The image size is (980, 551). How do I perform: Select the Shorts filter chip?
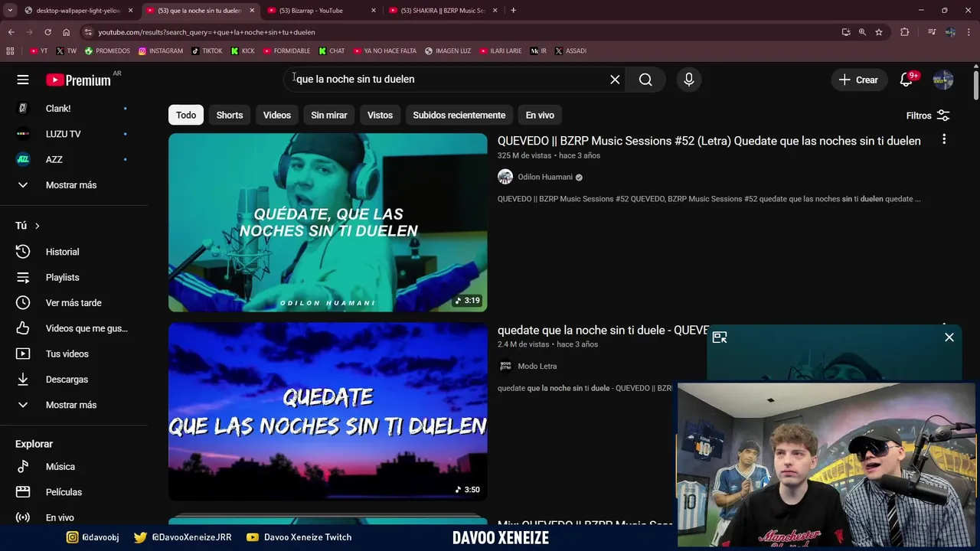[230, 115]
